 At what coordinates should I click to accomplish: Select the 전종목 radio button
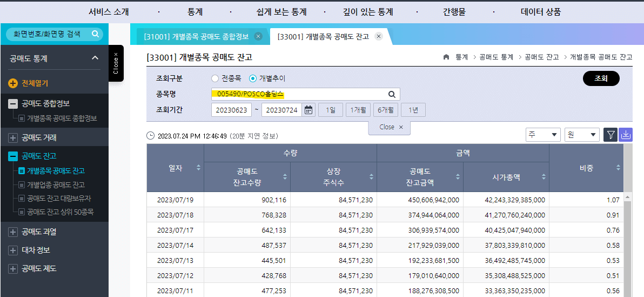tap(215, 78)
